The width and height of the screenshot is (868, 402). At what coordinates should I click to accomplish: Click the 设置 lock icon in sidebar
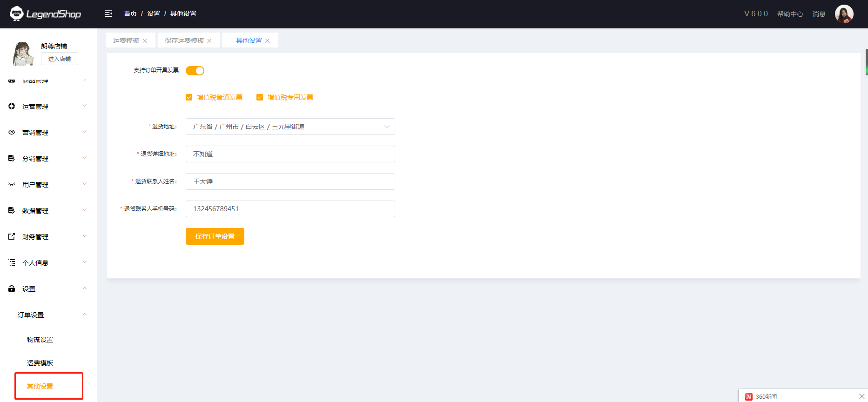12,288
